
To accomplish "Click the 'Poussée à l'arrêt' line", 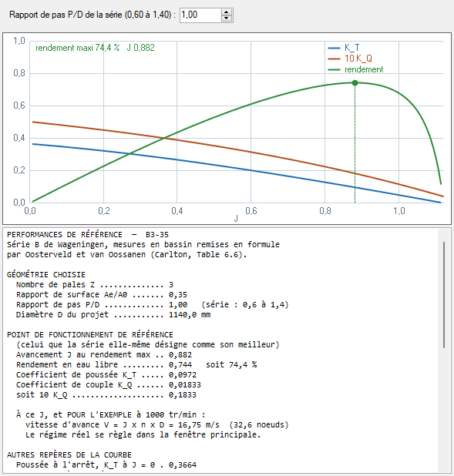I will point(106,464).
